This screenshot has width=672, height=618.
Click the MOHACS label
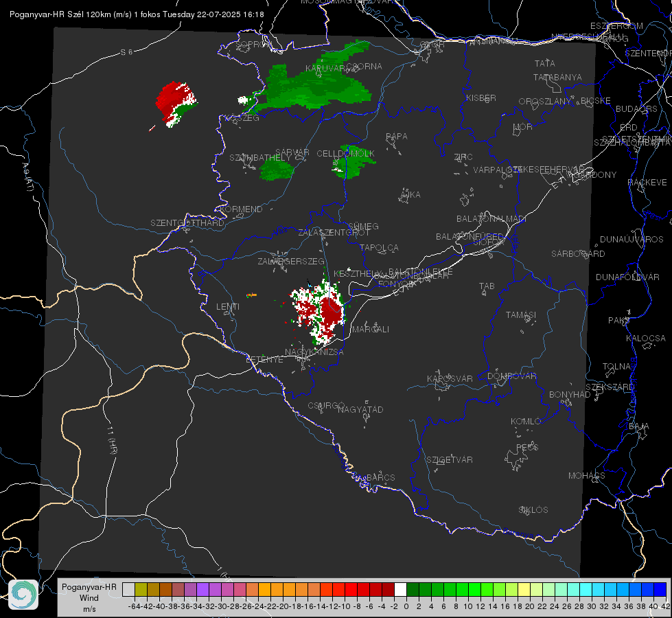[586, 476]
